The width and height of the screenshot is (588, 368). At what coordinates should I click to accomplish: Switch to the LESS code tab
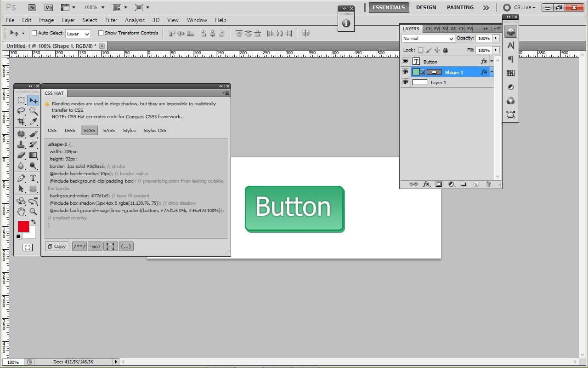pyautogui.click(x=70, y=131)
